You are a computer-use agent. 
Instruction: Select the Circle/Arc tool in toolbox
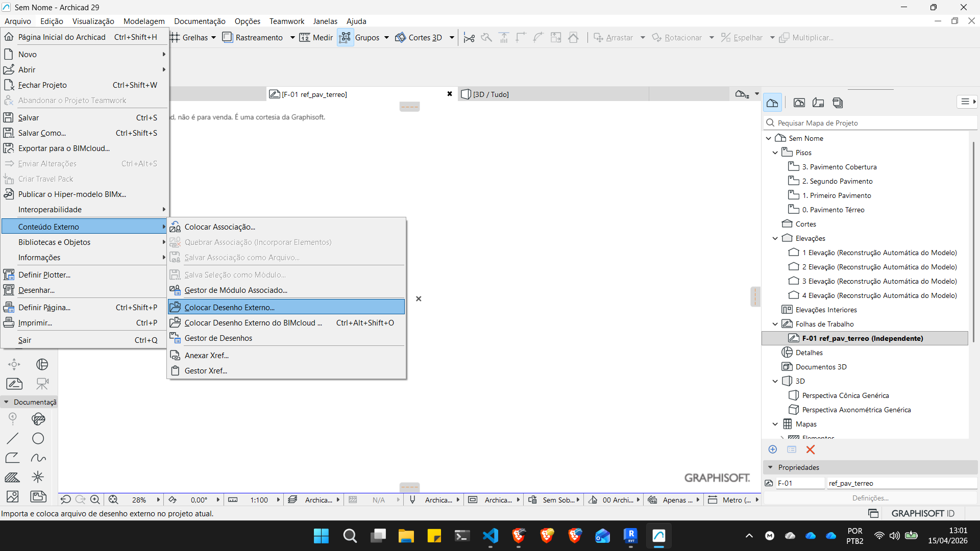click(38, 438)
